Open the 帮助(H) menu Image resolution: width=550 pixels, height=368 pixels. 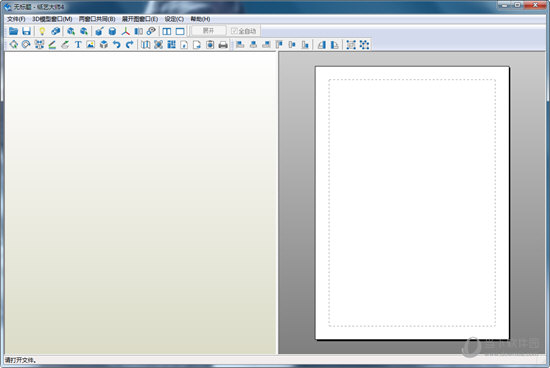pos(200,19)
